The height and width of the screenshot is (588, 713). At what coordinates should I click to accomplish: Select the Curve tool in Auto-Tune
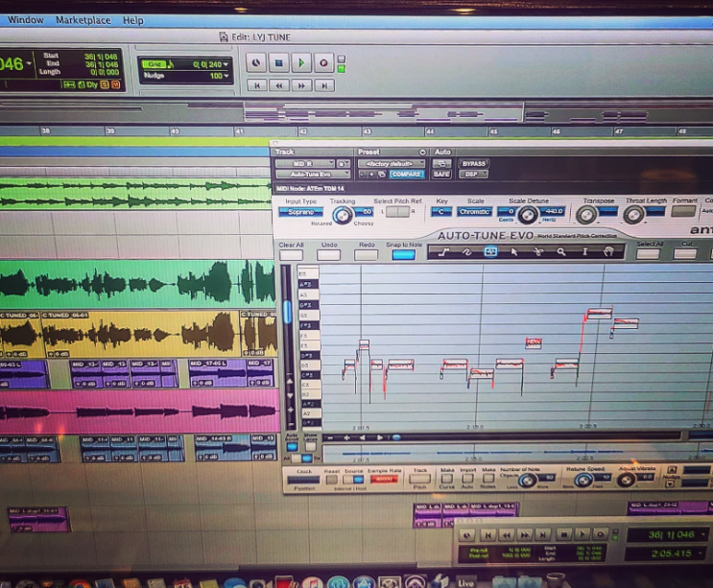point(467,251)
